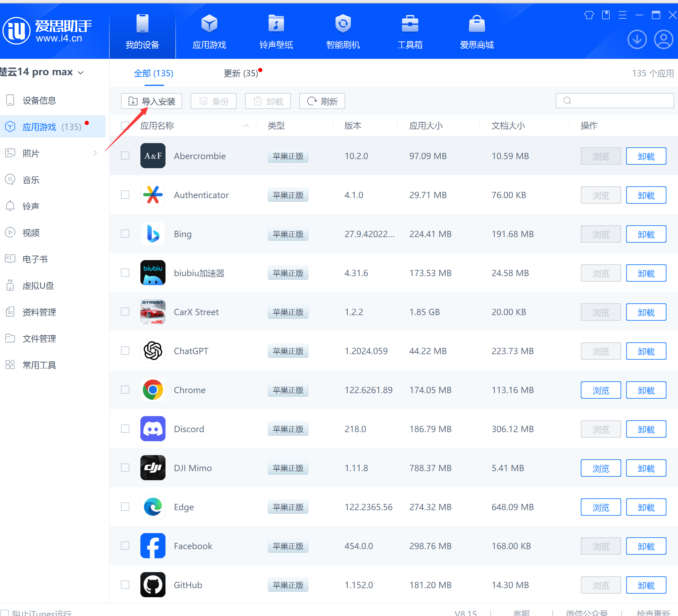The width and height of the screenshot is (678, 616).
Task: Open the 爱思商城 store icon
Action: (x=477, y=24)
